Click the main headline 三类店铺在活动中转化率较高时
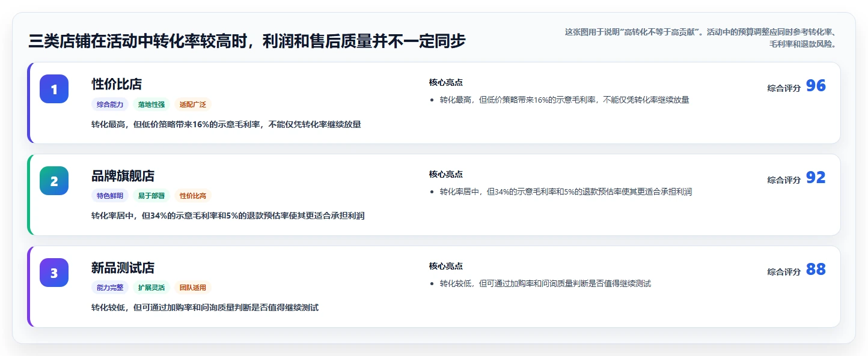This screenshot has width=868, height=356. coord(247,41)
